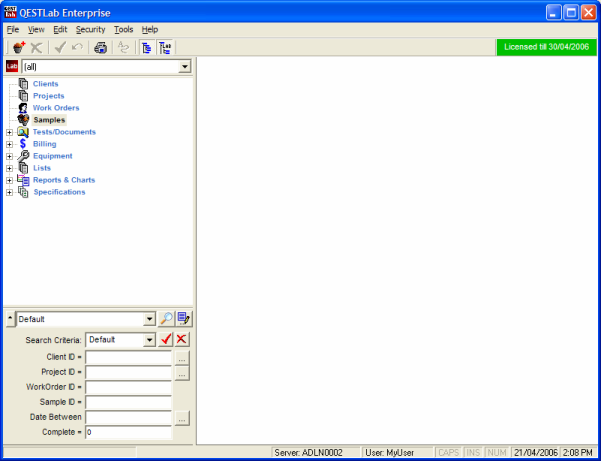The height and width of the screenshot is (461, 601).
Task: Click the 21/04/2006 date in status bar
Action: pos(535,453)
